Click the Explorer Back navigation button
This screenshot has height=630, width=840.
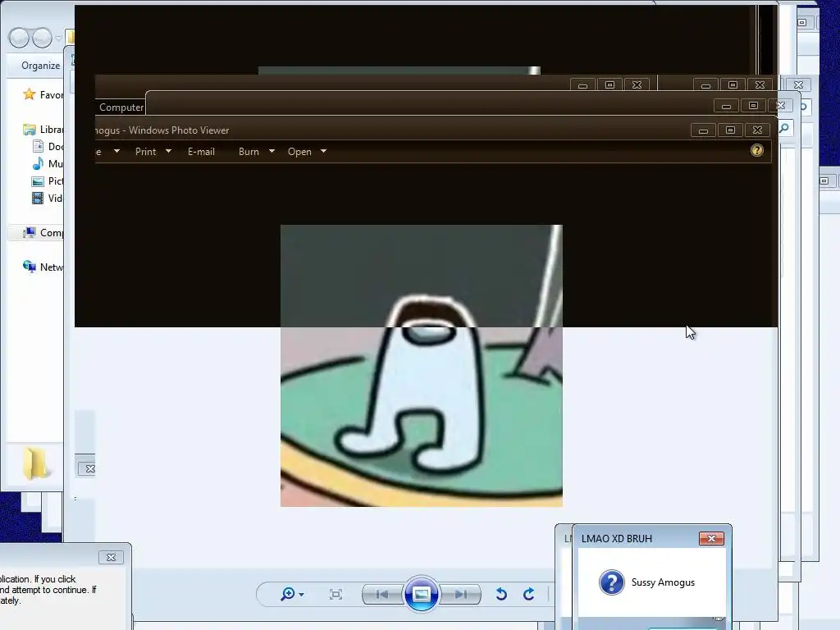tap(19, 38)
